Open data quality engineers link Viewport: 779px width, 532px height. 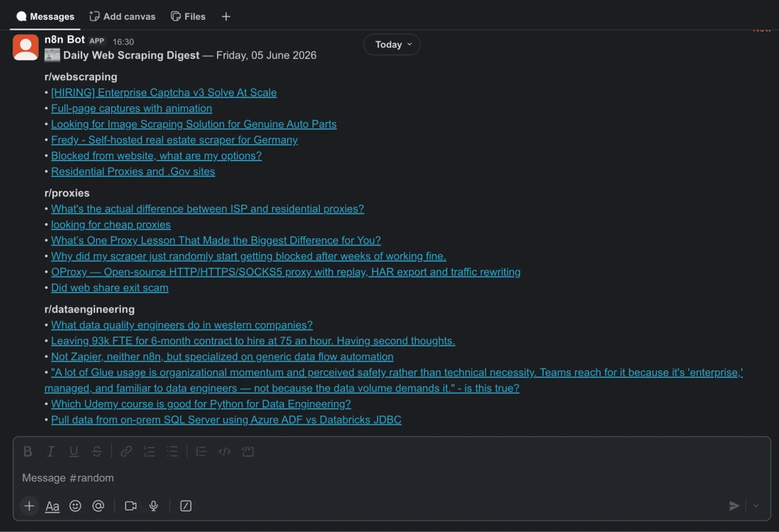[x=182, y=325]
